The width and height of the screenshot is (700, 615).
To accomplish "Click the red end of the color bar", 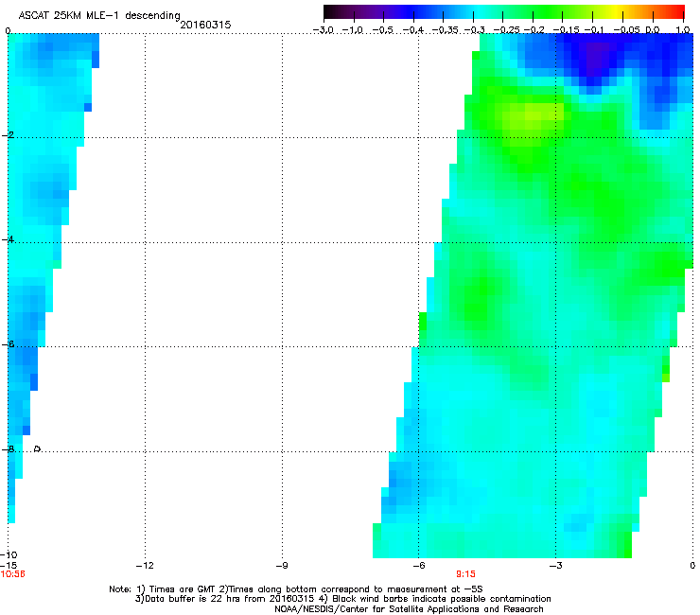I will click(x=676, y=11).
